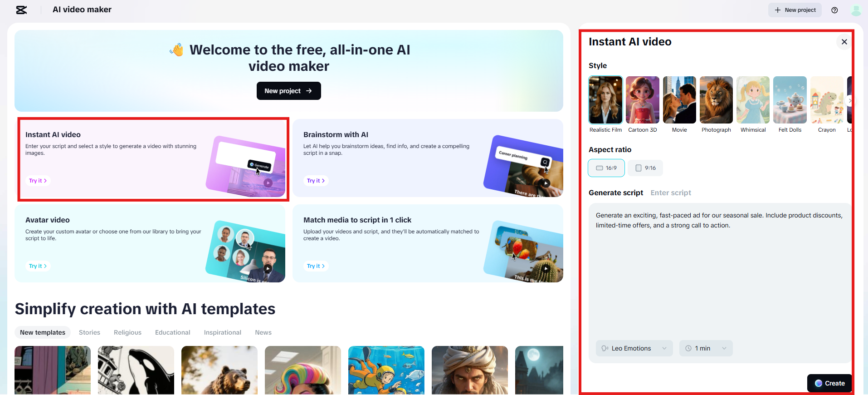
Task: Show more styles with right arrow
Action: (x=850, y=101)
